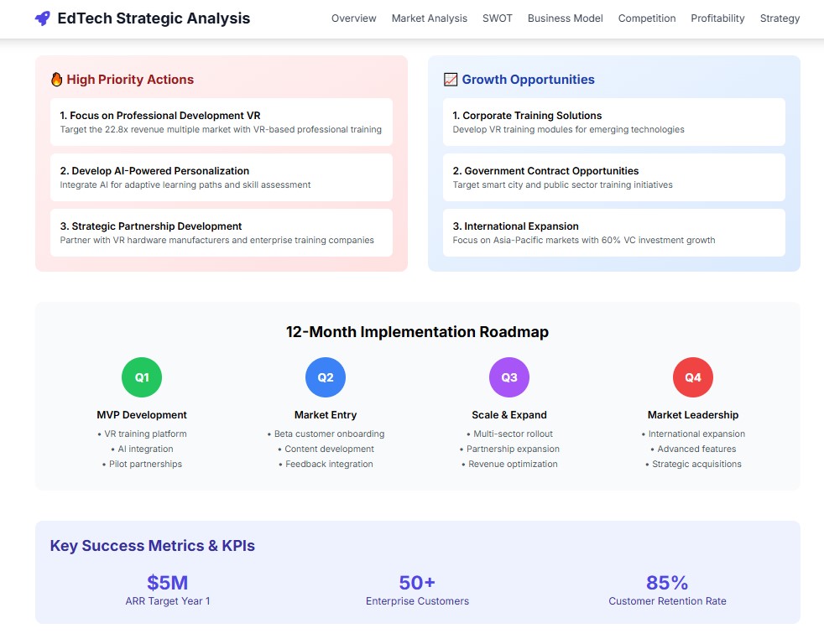Click the $5M ARR Target metric
Viewport: 824px width, 644px height.
click(167, 589)
